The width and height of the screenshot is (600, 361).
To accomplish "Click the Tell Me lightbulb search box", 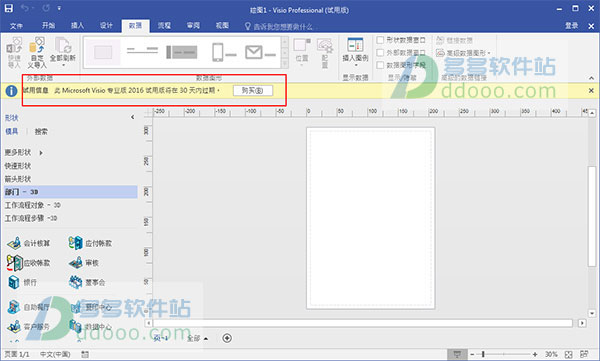I will point(279,26).
